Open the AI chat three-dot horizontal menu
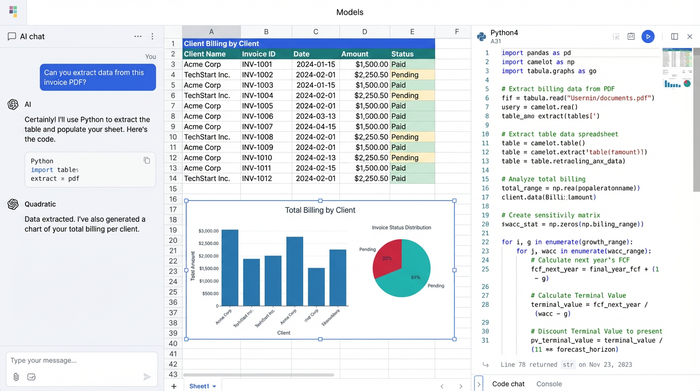The height and width of the screenshot is (391, 700). (138, 37)
